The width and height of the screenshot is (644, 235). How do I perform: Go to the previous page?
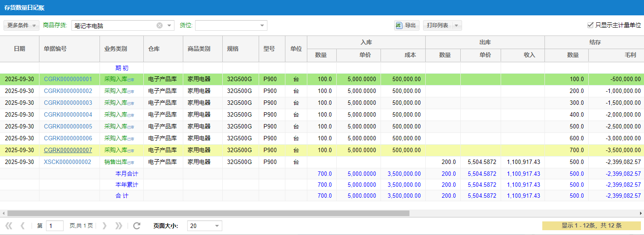[x=22, y=226]
